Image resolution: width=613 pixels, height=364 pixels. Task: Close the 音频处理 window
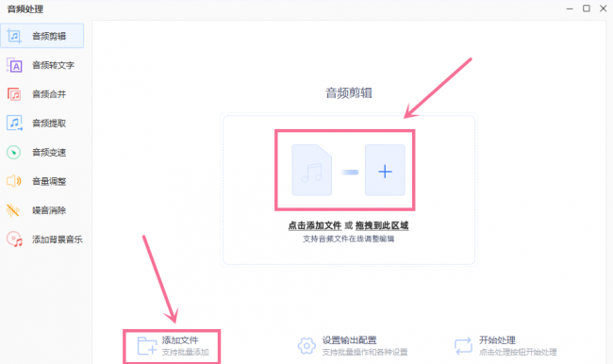(604, 8)
